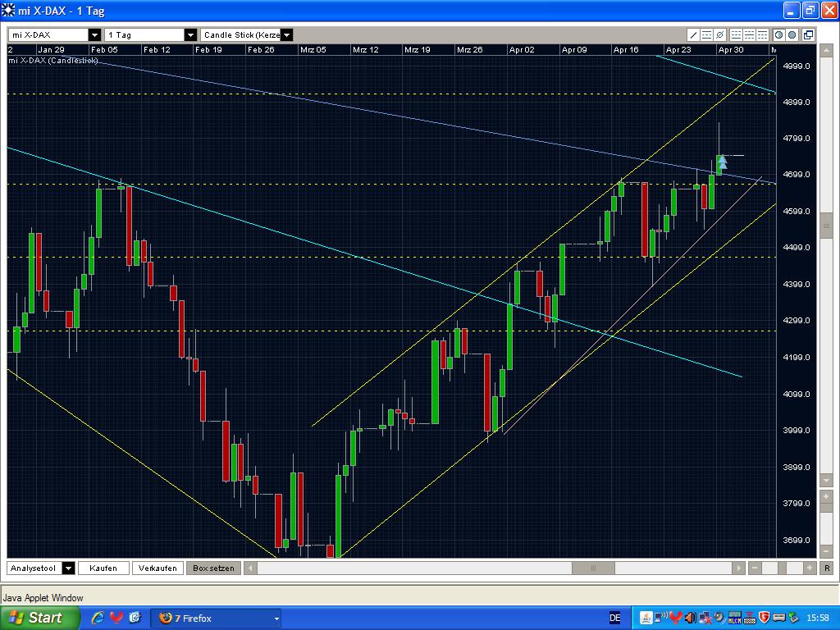Click the app icon in the title bar
The width and height of the screenshot is (840, 630).
pos(8,10)
